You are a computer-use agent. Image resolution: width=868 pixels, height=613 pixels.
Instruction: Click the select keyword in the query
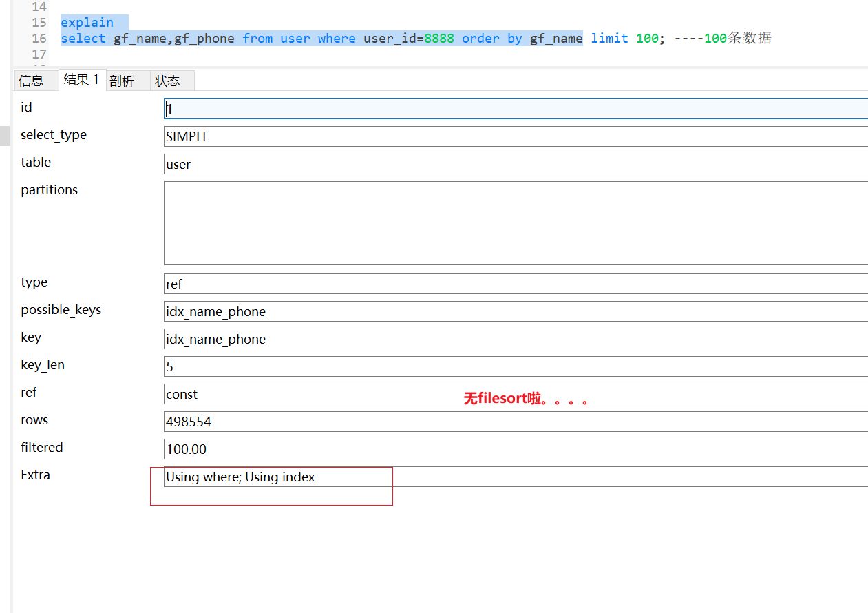(x=83, y=39)
